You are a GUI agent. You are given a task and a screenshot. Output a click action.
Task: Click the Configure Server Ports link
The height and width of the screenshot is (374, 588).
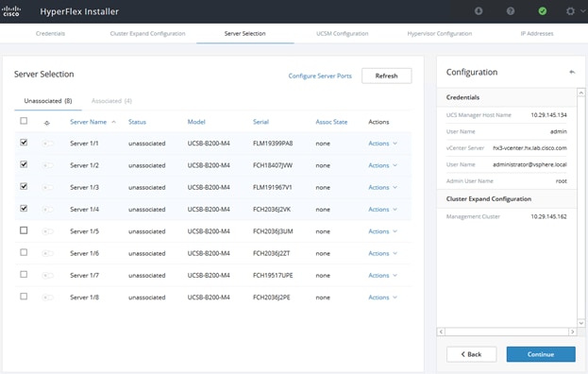pyautogui.click(x=320, y=76)
